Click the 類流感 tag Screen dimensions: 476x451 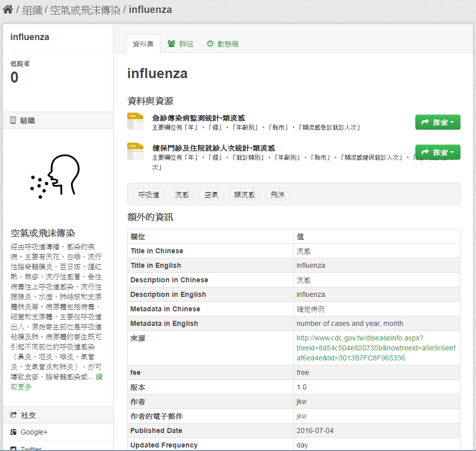pos(245,195)
